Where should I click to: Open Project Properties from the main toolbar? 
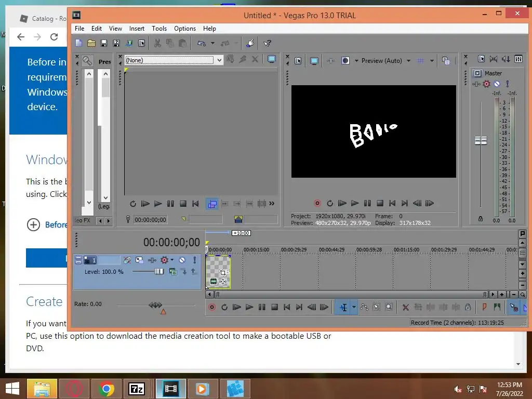point(141,43)
